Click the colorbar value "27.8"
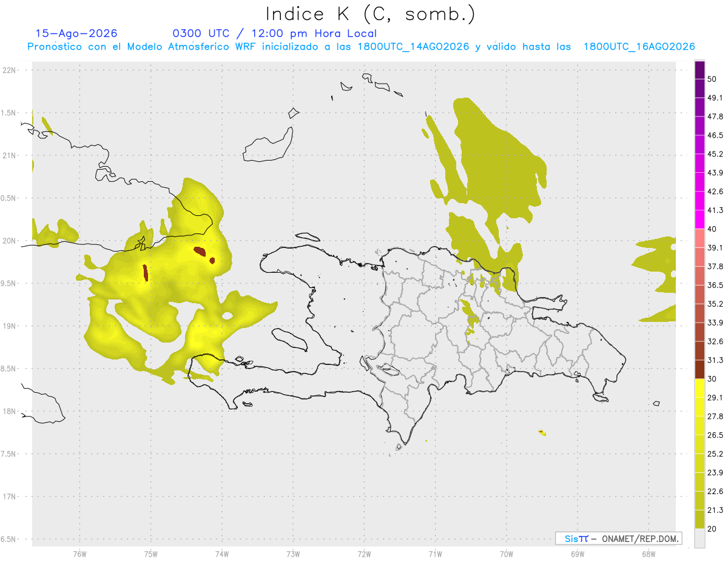Image resolution: width=728 pixels, height=562 pixels. pyautogui.click(x=715, y=416)
